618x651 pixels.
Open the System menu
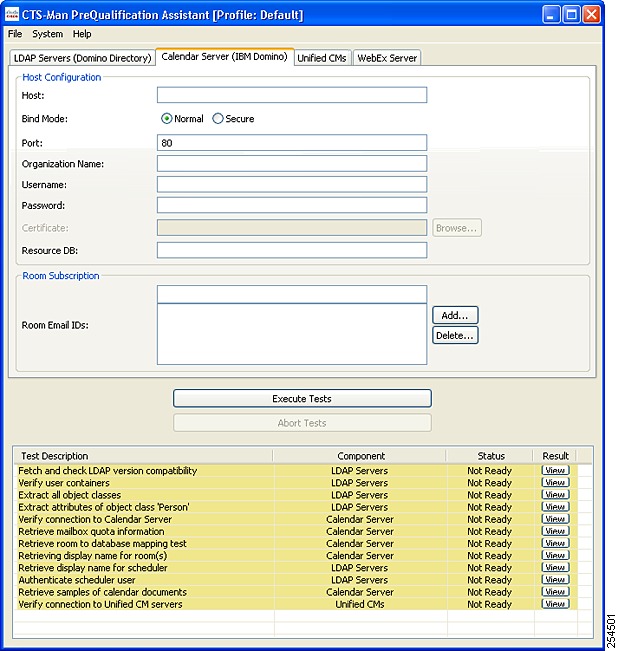(x=48, y=34)
